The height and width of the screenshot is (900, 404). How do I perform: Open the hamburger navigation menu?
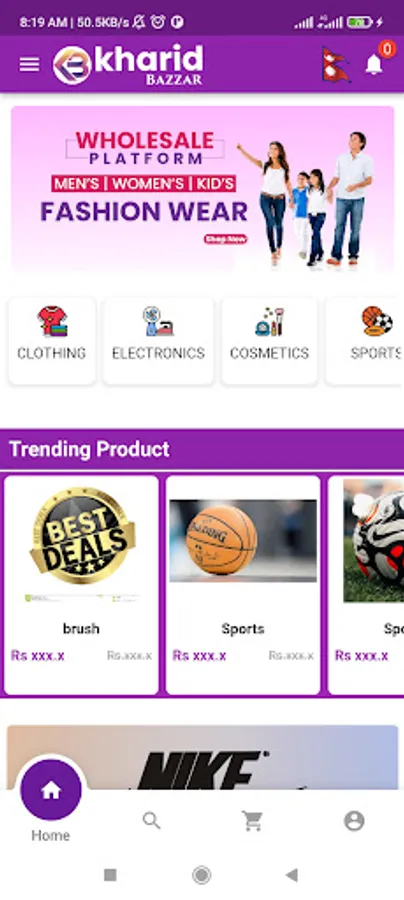(x=29, y=64)
